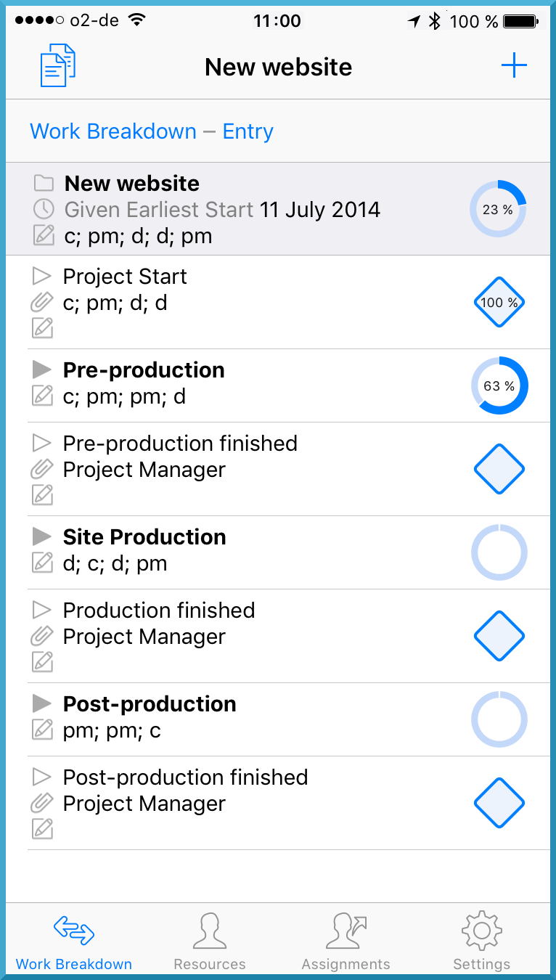Select the Project Start entry title

click(x=125, y=277)
